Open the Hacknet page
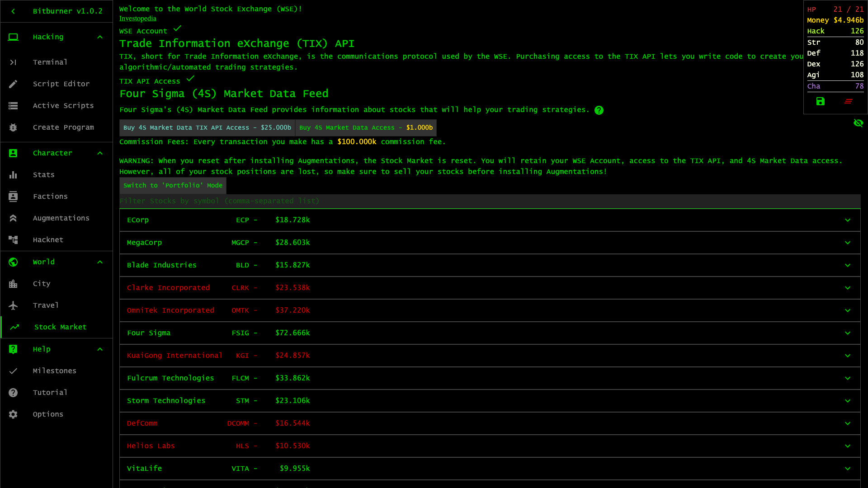868x488 pixels. click(x=48, y=239)
